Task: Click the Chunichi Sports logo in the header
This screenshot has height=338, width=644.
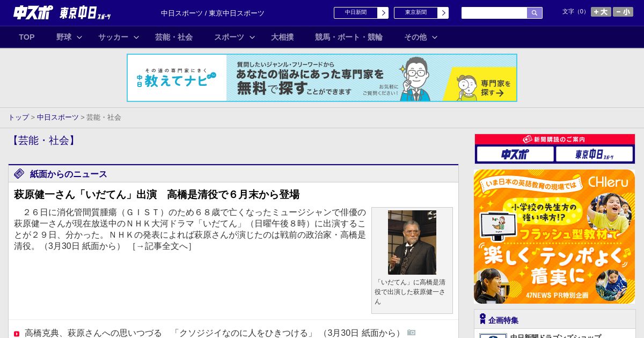Action: pyautogui.click(x=33, y=13)
